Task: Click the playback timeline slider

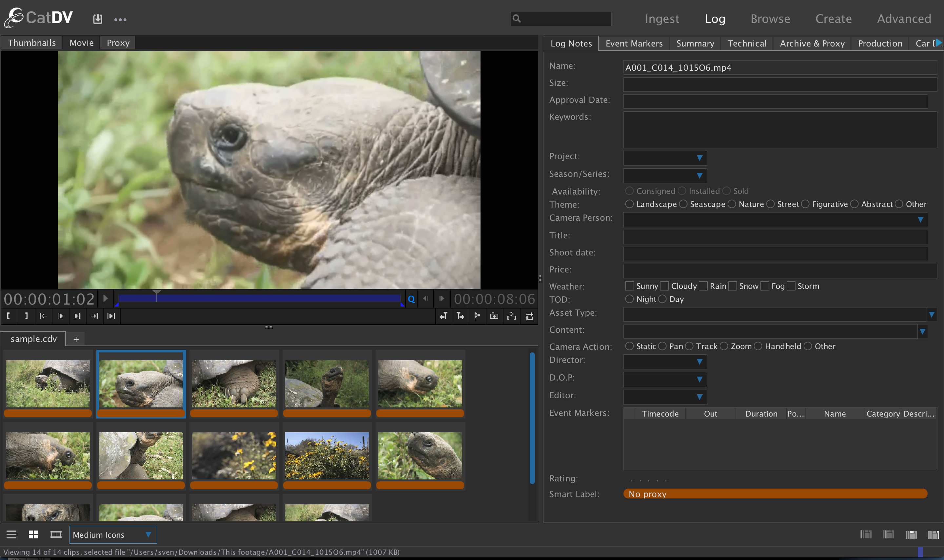Action: [260, 299]
